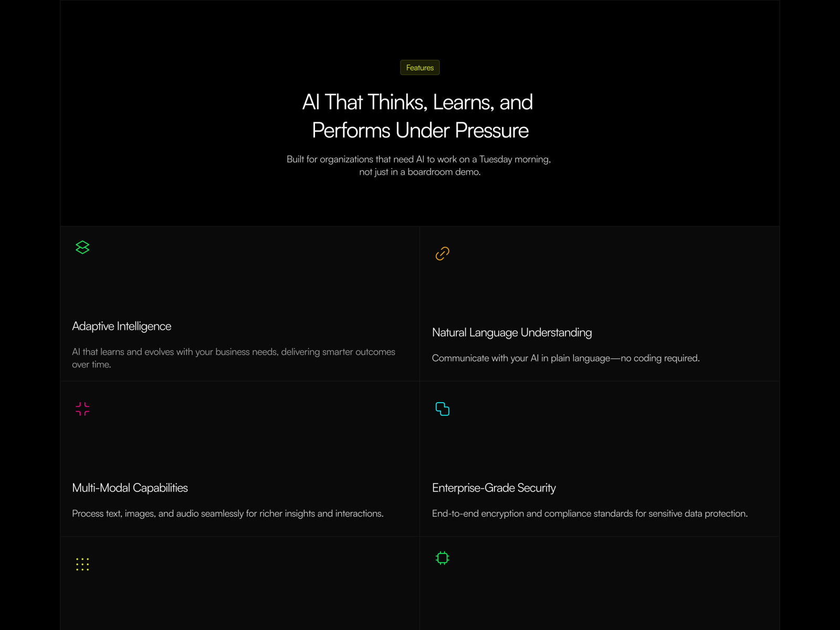Click the 'AI that learns and evolves' description
This screenshot has height=630, width=840.
[234, 358]
